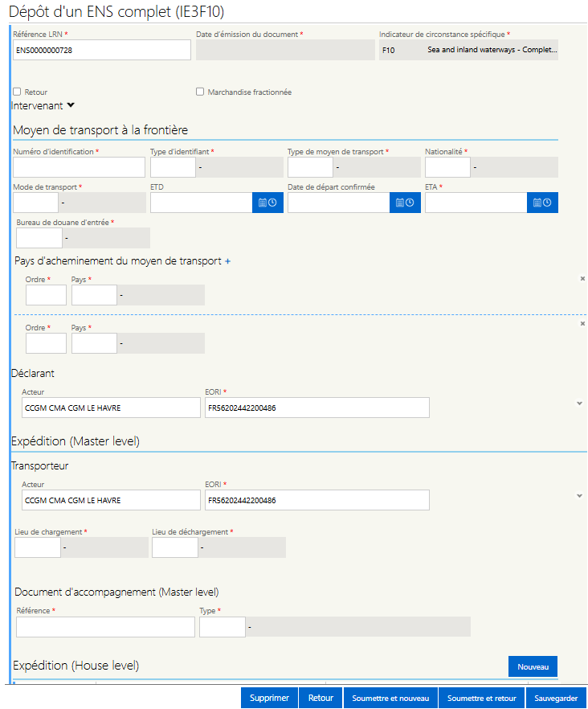The width and height of the screenshot is (588, 709).
Task: Enable the Marchandise fractionnée checkbox
Action: [200, 92]
